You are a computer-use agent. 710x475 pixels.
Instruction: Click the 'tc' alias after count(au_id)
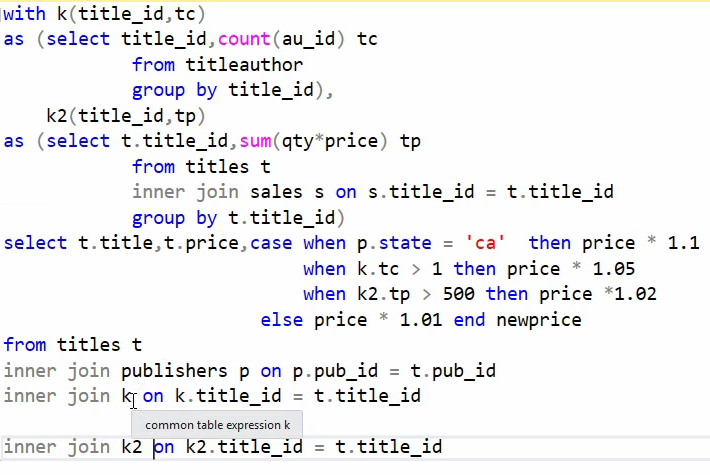[x=367, y=39]
